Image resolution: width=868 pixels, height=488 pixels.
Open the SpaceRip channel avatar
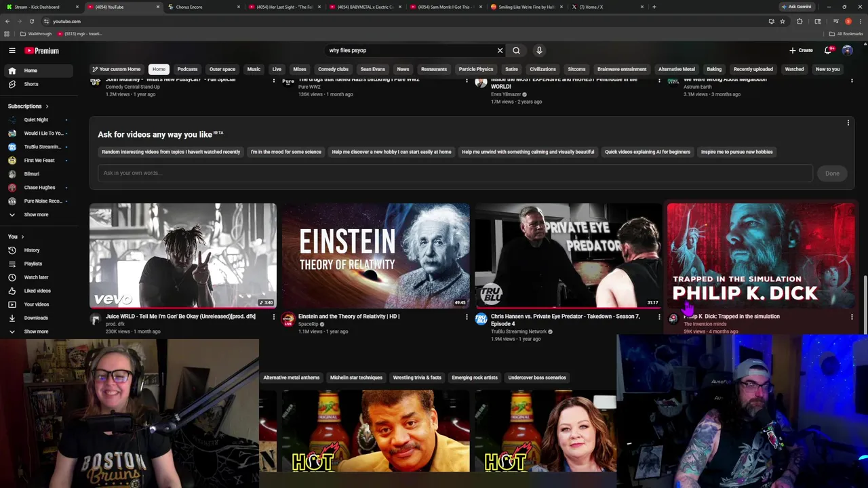click(x=288, y=319)
